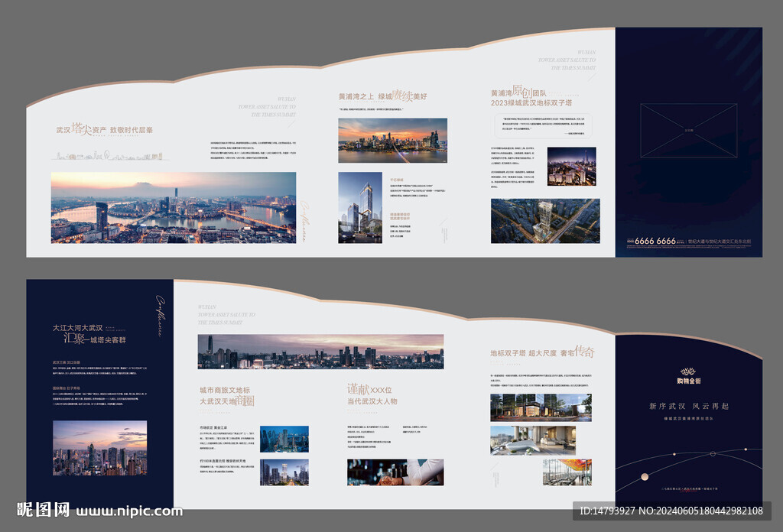Image resolution: width=783 pixels, height=532 pixels.
Task: Open city photo beside 约100米 paragraph
Action: pyautogui.click(x=284, y=472)
